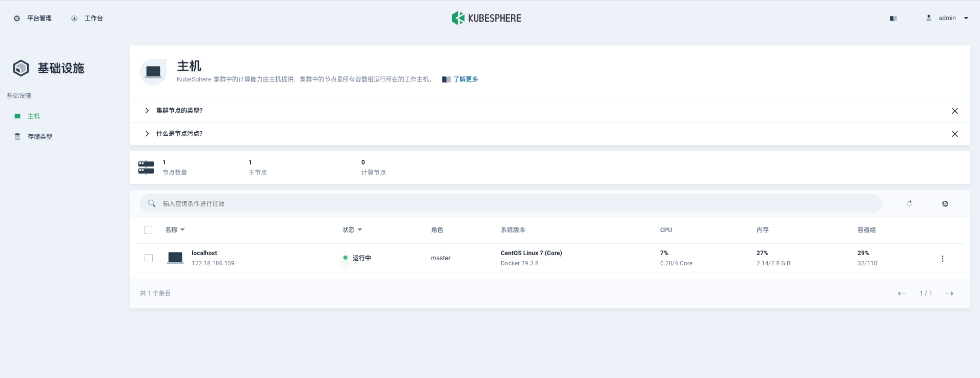Click the Docker 19.3.8 text
This screenshot has width=980, height=378.
(x=520, y=263)
